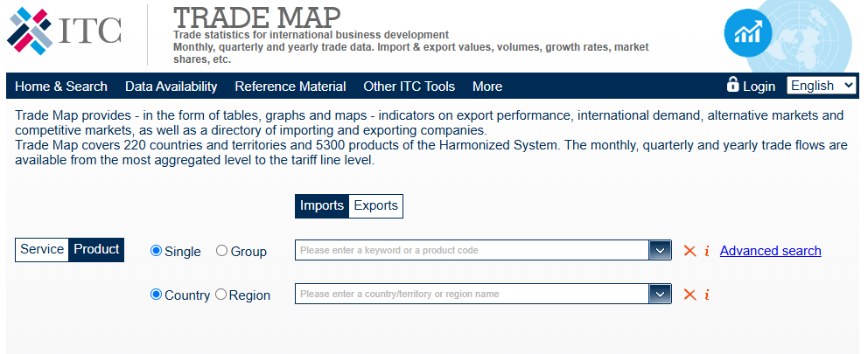
Task: Open the Data Availability menu
Action: point(171,87)
